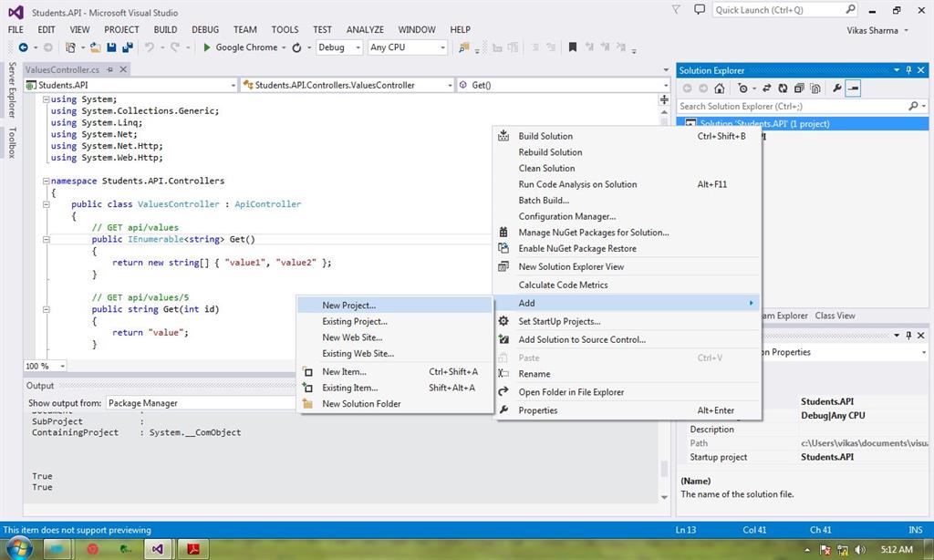Open Adobe Reader from the Windows taskbar

pyautogui.click(x=193, y=549)
